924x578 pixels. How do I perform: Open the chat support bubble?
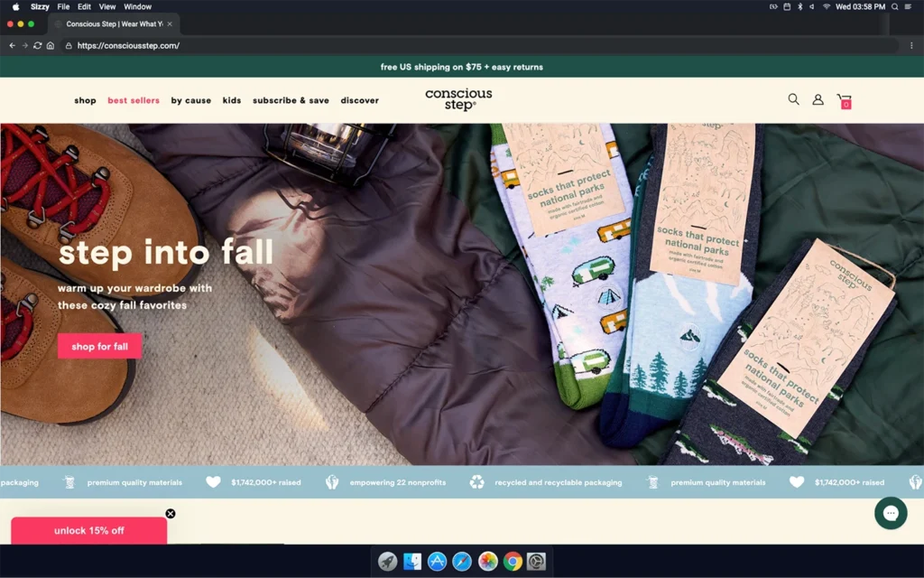coord(891,513)
